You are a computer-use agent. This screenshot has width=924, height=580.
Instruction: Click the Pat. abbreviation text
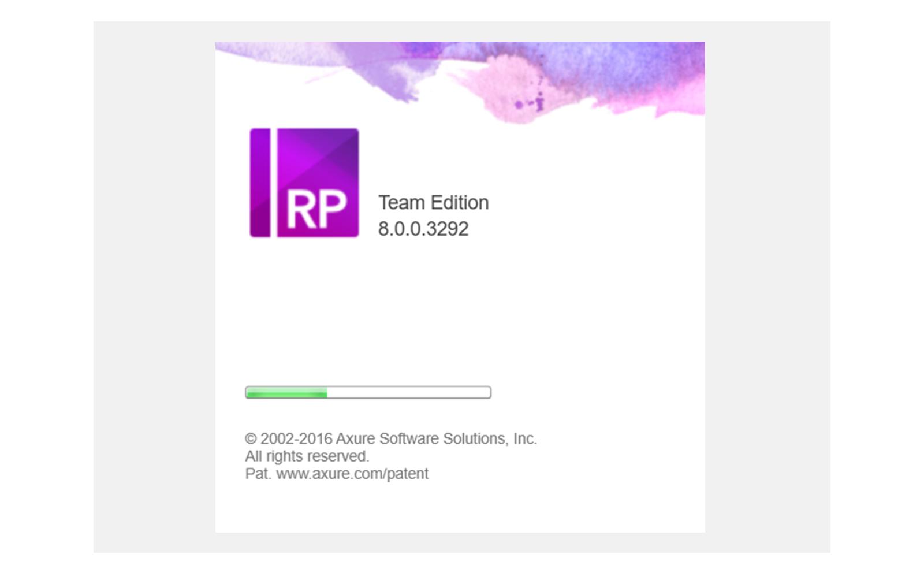pos(258,474)
